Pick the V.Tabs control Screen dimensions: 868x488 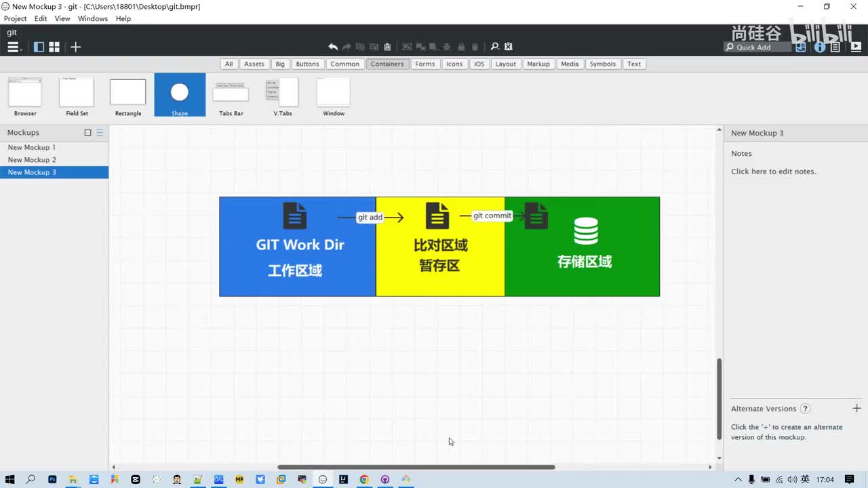283,96
